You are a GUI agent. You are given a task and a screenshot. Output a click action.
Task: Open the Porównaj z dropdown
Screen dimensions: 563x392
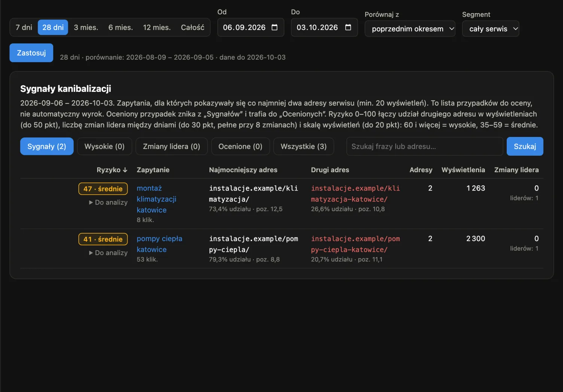pyautogui.click(x=410, y=29)
